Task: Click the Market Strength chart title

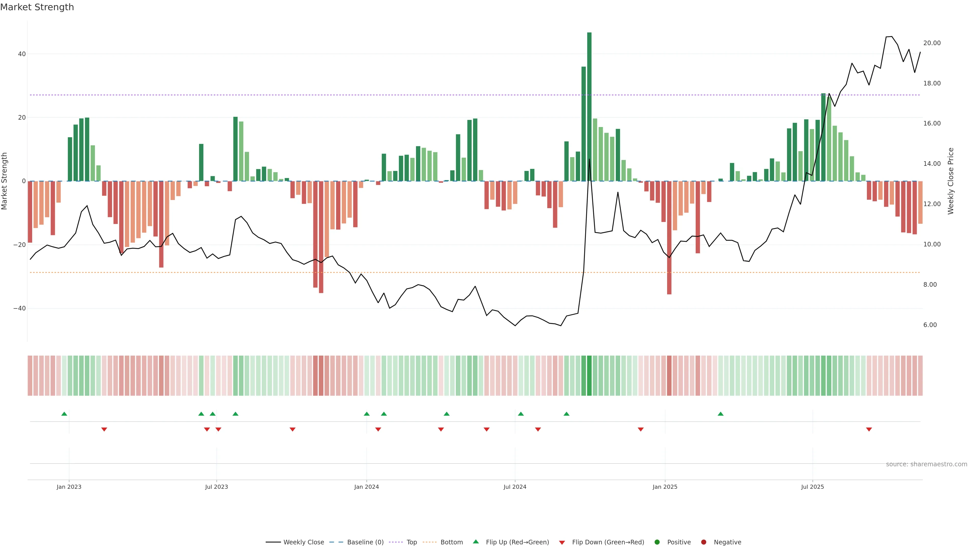Action: coord(37,7)
